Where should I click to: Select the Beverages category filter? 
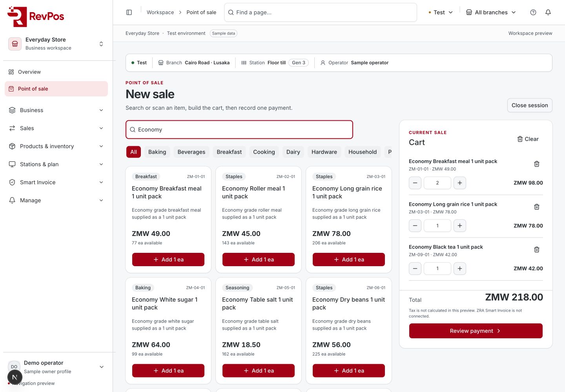(191, 152)
